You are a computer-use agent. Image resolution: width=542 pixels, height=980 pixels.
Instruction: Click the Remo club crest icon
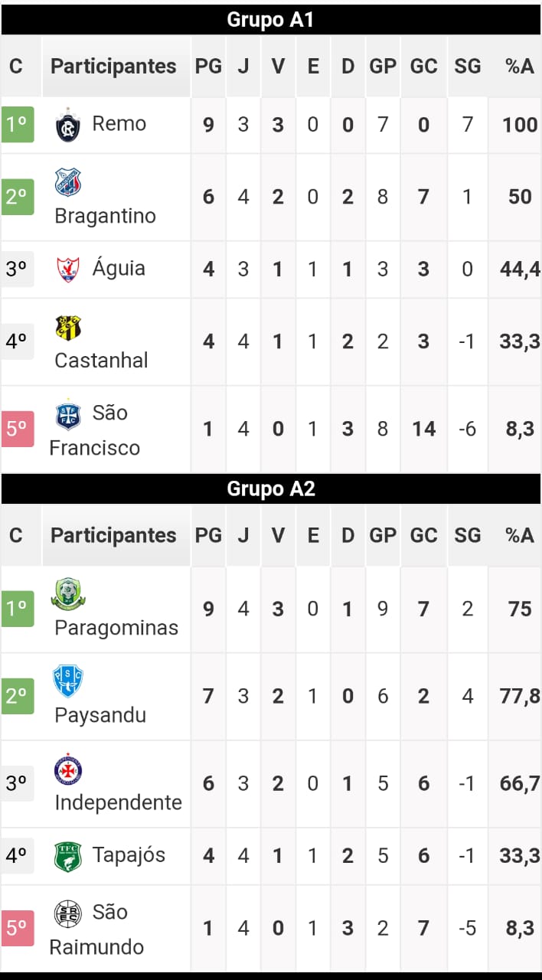(68, 126)
